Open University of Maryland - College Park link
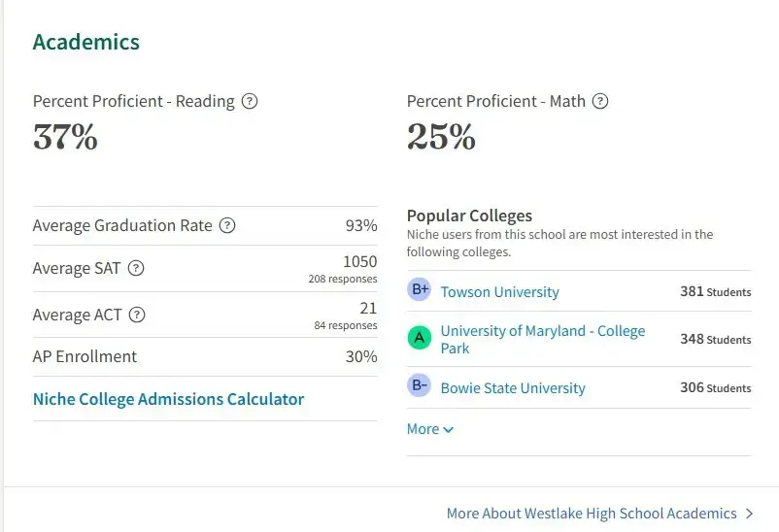779x532 pixels. 543,339
